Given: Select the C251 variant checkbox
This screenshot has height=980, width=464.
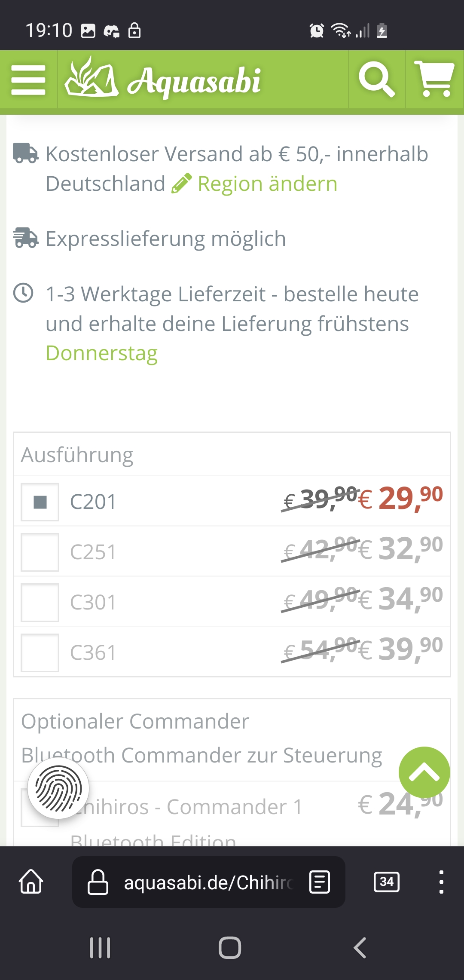Looking at the screenshot, I should click(x=40, y=552).
